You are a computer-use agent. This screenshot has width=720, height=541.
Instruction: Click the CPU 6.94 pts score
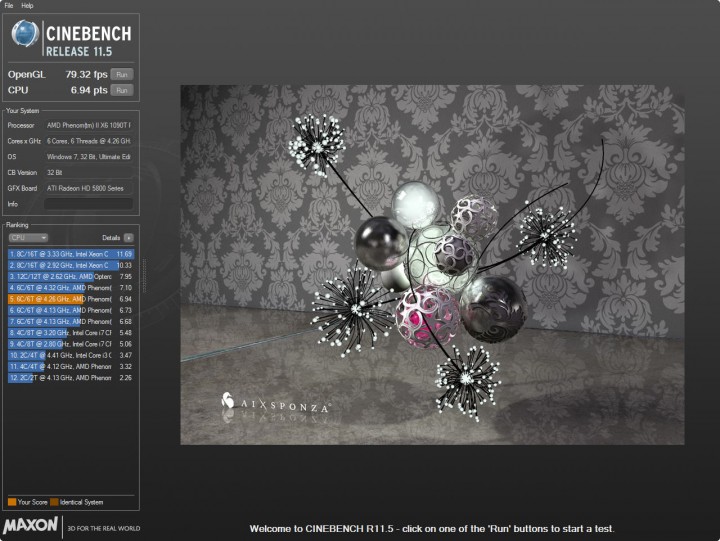(x=89, y=90)
